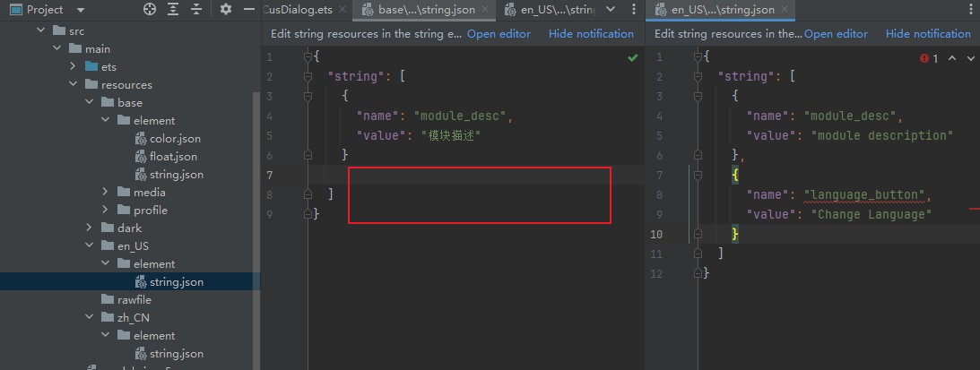Image resolution: width=980 pixels, height=370 pixels.
Task: Show hidden tabs dropdown in left editor
Action: point(611,10)
